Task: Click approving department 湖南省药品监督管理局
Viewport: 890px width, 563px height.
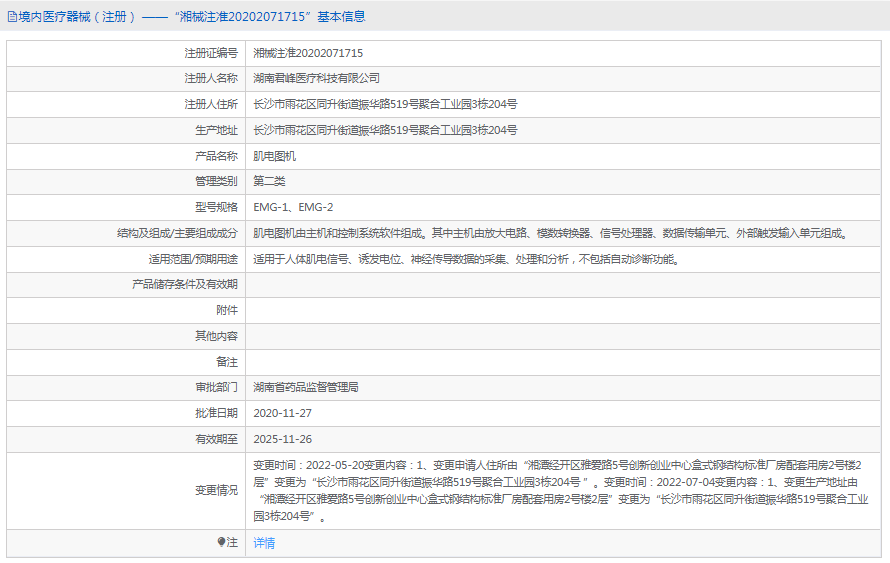Action: 306,387
